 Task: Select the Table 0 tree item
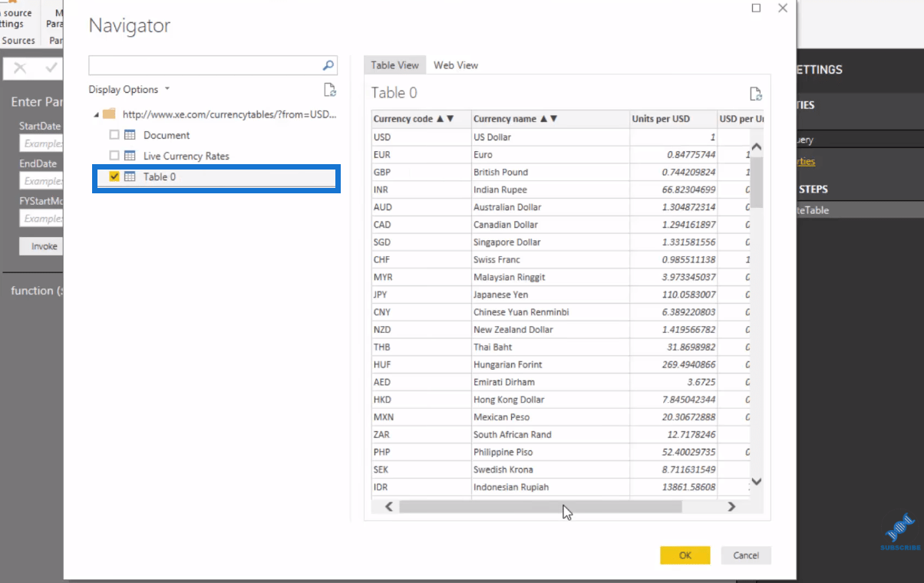pyautogui.click(x=160, y=176)
